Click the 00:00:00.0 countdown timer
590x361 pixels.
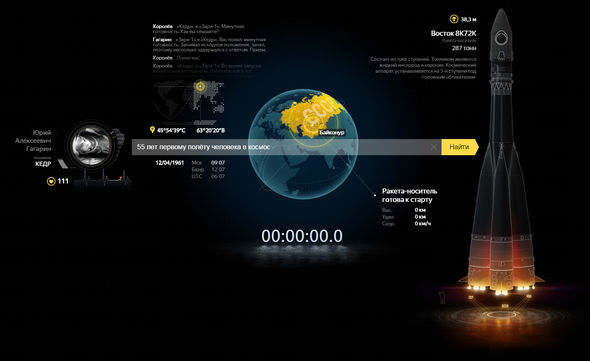(302, 236)
